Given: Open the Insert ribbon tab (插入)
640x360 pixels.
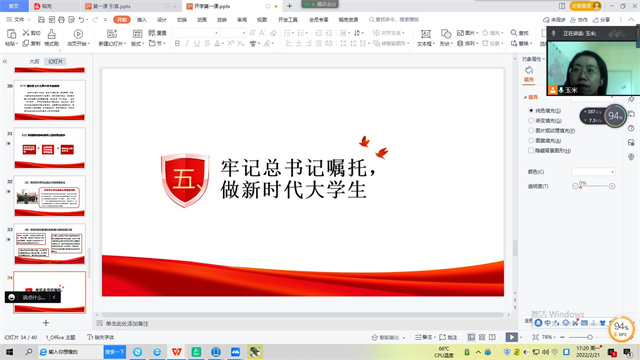Looking at the screenshot, I should [142, 20].
